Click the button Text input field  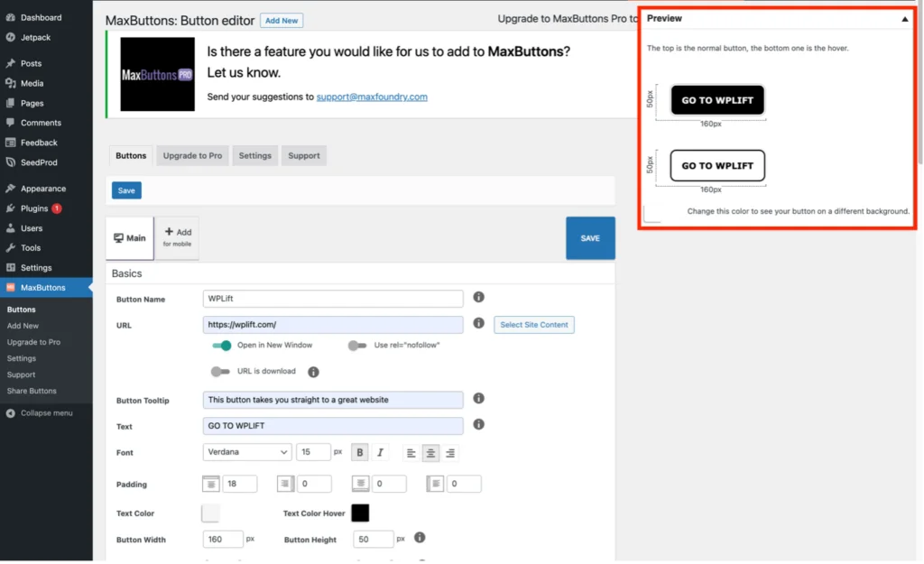tap(333, 426)
